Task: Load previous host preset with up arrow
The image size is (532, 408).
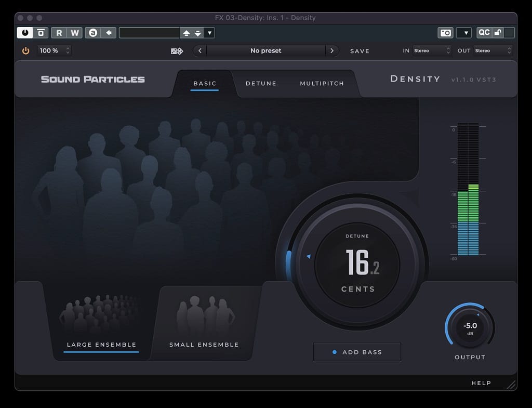Action: [187, 33]
